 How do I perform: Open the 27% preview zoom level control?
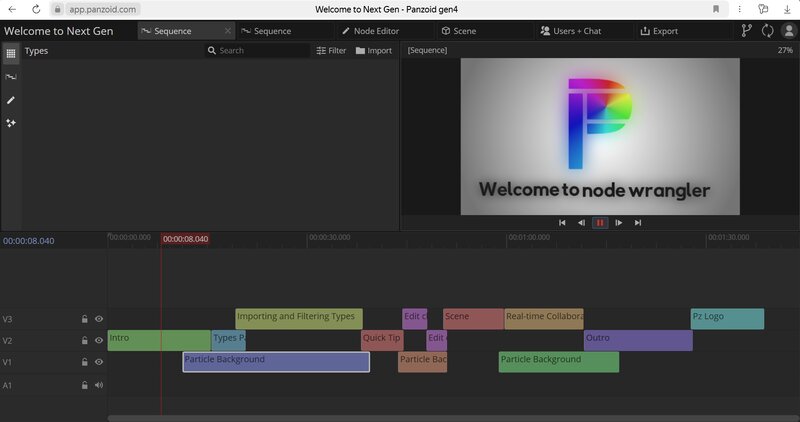(784, 50)
